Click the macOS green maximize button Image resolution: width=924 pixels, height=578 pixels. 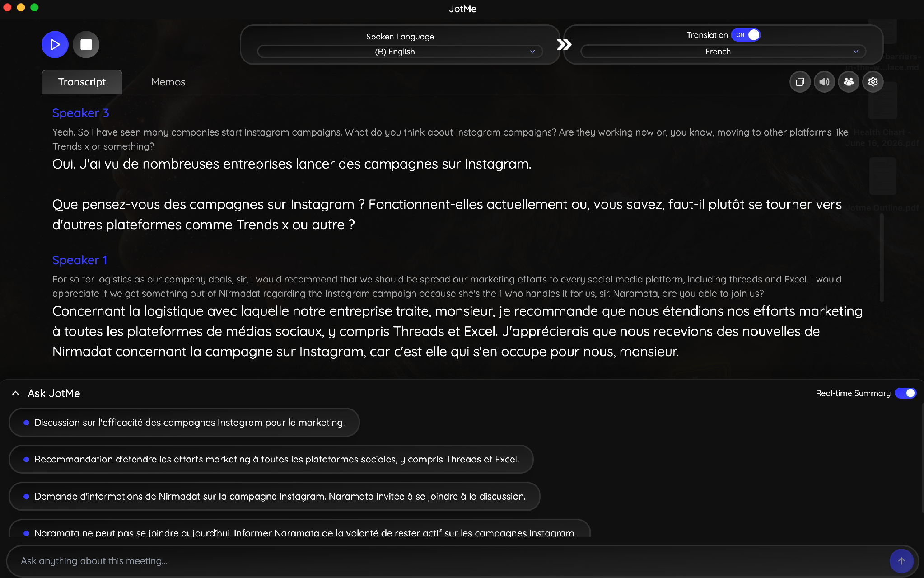tap(34, 7)
